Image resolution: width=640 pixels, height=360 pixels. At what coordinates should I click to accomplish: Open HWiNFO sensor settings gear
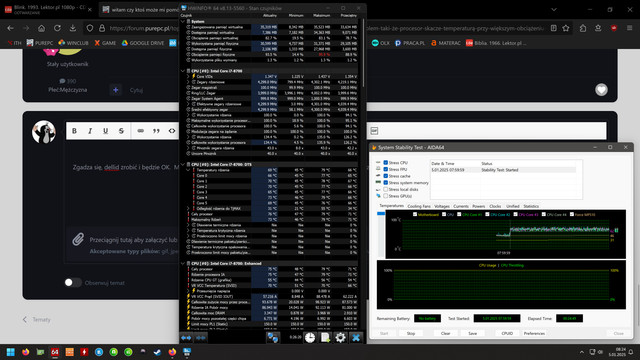click(x=340, y=338)
